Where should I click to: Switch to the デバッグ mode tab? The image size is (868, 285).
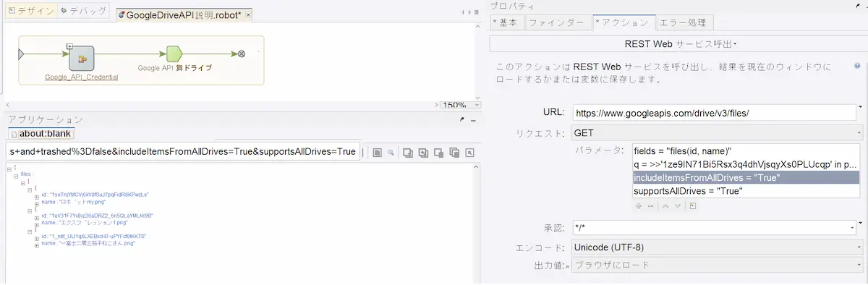pyautogui.click(x=84, y=12)
